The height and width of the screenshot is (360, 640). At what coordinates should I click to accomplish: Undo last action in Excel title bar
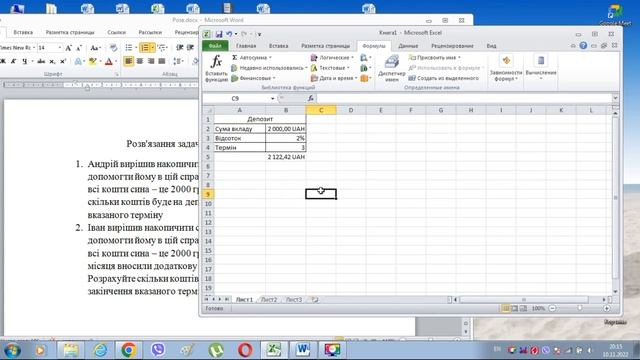229,34
